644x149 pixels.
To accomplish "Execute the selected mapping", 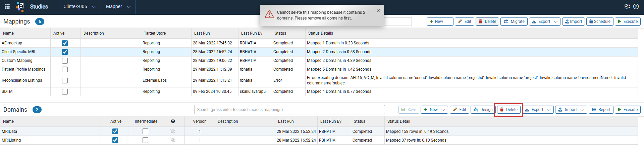I will tap(628, 22).
